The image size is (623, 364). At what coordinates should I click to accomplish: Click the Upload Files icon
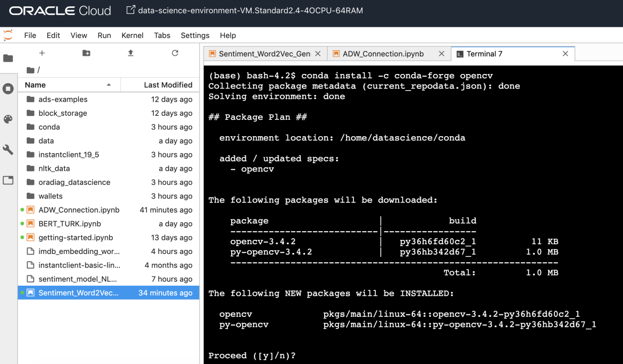point(130,53)
